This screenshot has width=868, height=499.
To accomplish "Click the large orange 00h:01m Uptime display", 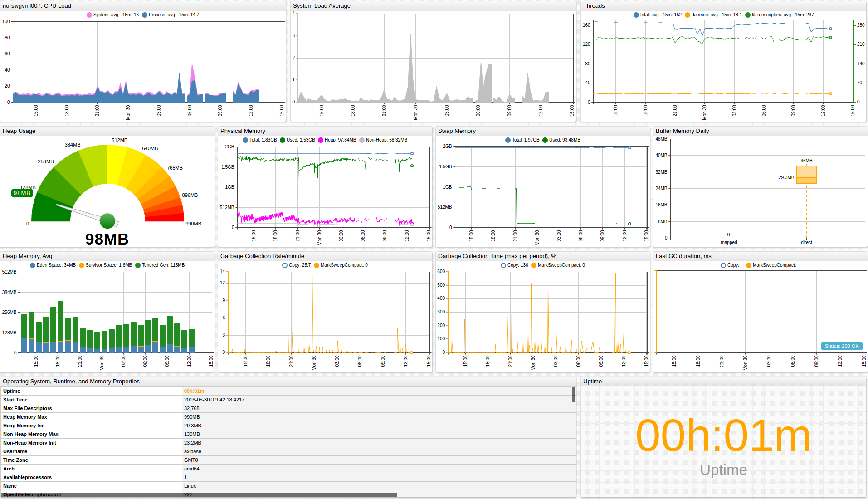I will pos(723,435).
